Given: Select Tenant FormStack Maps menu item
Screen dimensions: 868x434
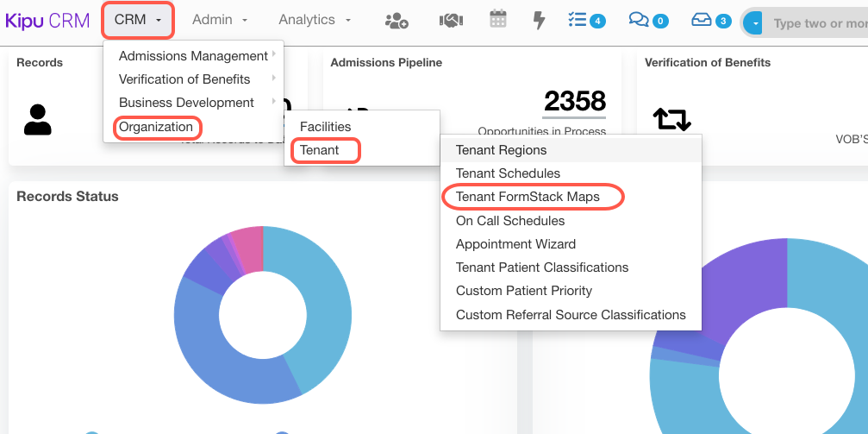Looking at the screenshot, I should (x=528, y=197).
